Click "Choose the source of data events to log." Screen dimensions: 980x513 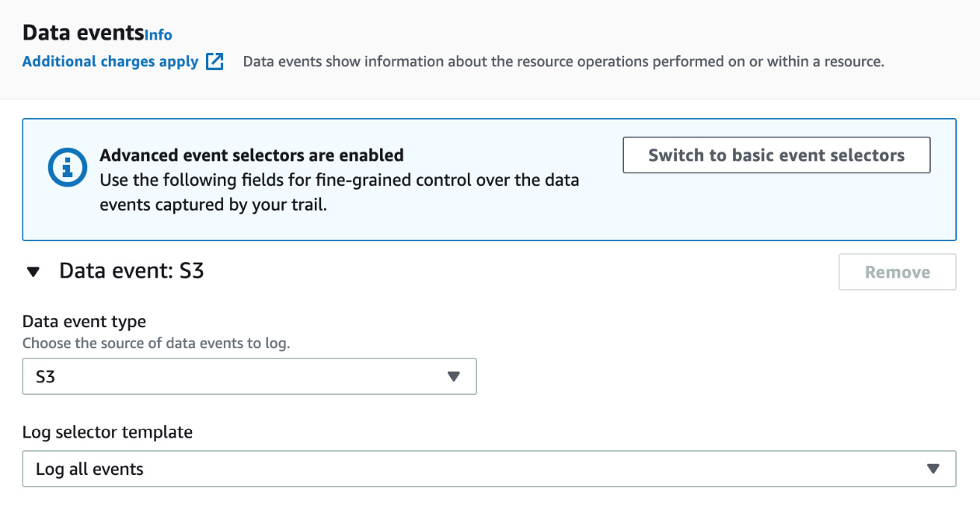pos(156,343)
